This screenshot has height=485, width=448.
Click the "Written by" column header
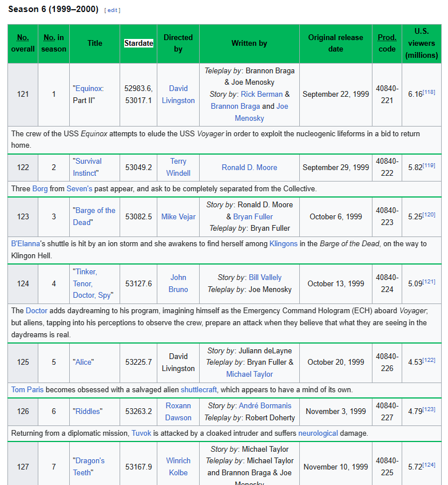(x=249, y=44)
